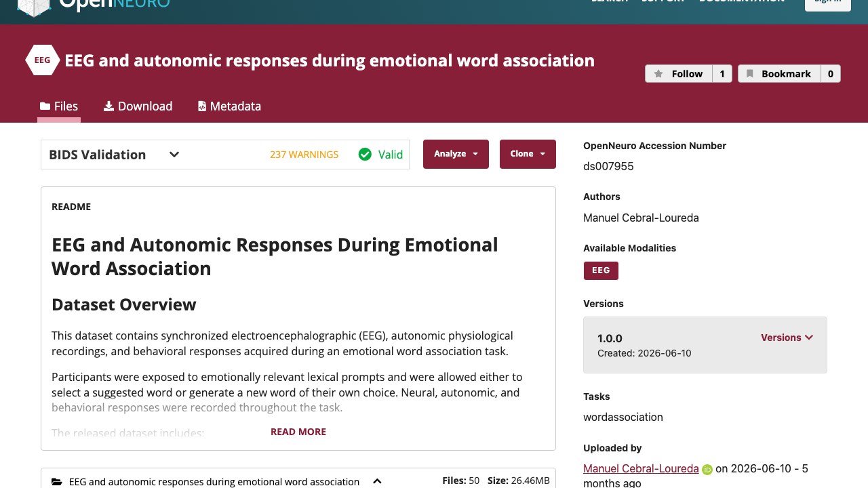Click the star Follow button

pos(679,74)
